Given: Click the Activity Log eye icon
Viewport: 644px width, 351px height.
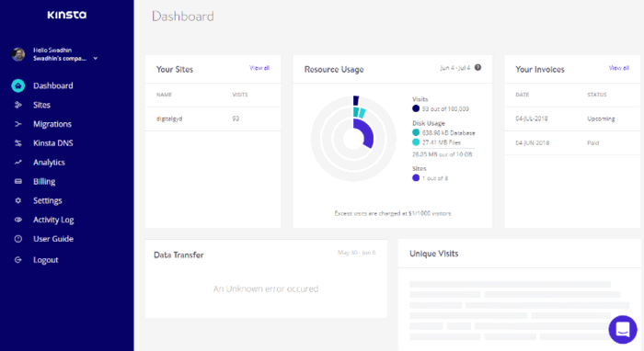Looking at the screenshot, I should click(x=18, y=220).
